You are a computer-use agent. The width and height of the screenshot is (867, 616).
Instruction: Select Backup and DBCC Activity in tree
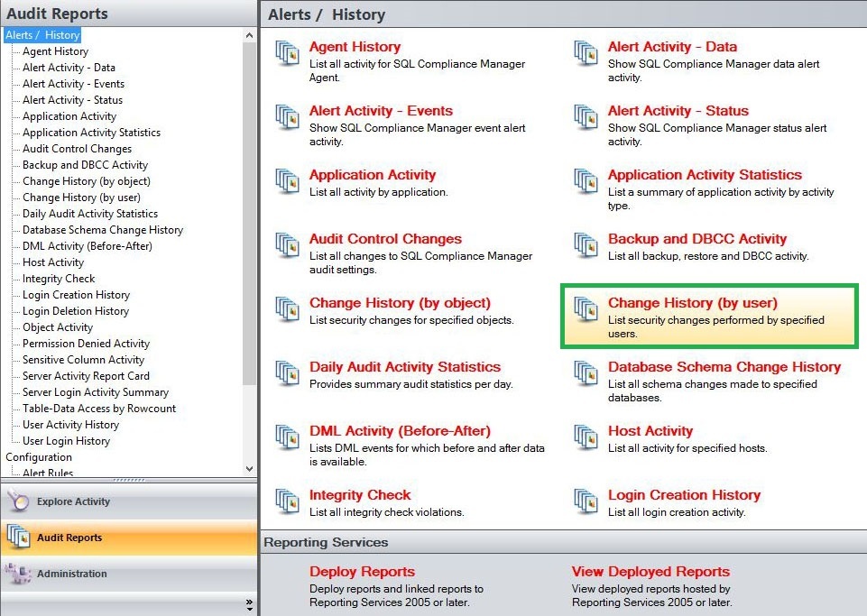tap(85, 165)
